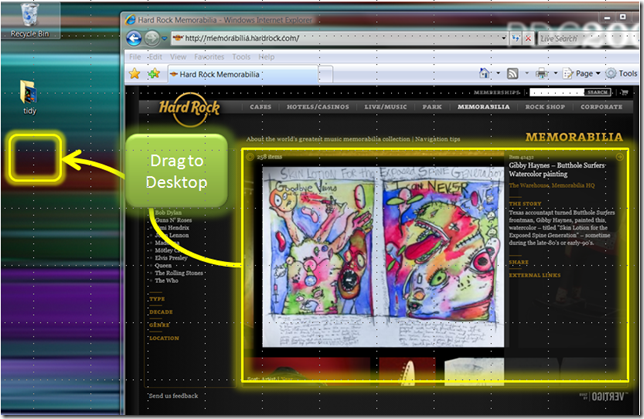Expand the Print dropdown arrow
644x419 pixels.
[x=555, y=74]
